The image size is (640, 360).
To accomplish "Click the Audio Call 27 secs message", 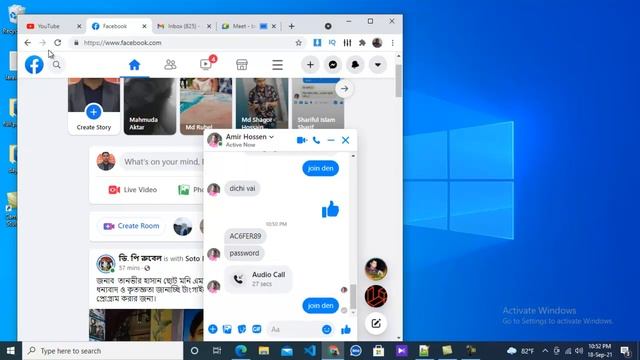I will (x=258, y=279).
